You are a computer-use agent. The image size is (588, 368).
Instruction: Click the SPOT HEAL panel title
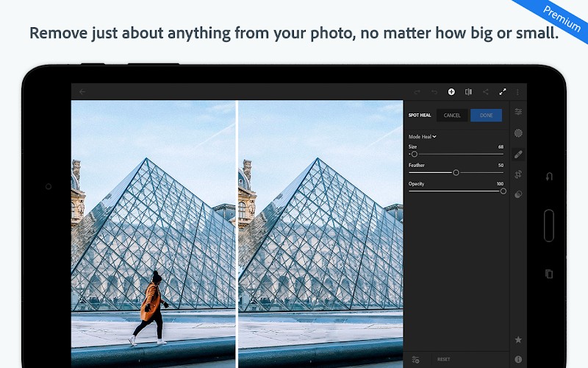pos(420,116)
